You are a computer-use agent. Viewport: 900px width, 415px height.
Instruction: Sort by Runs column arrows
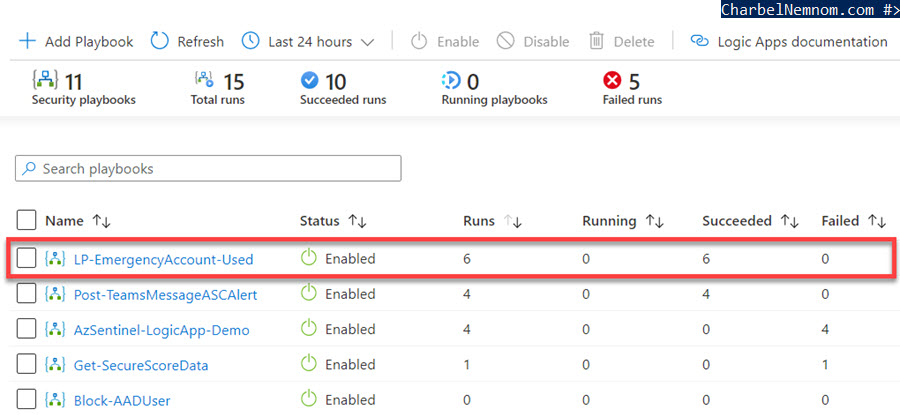point(513,222)
